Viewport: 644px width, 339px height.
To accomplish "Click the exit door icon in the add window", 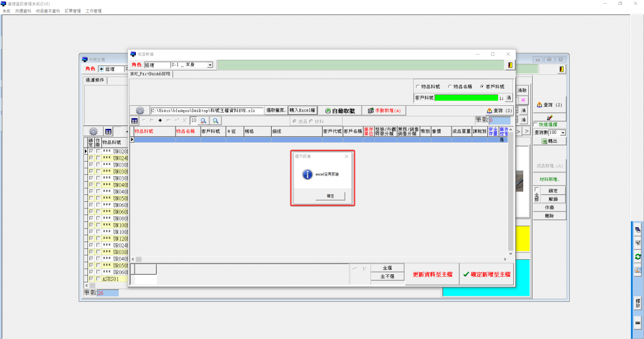I will click(x=509, y=65).
